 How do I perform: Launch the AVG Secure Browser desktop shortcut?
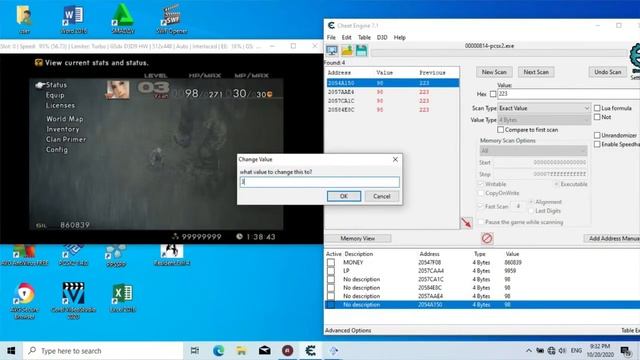coord(24,301)
